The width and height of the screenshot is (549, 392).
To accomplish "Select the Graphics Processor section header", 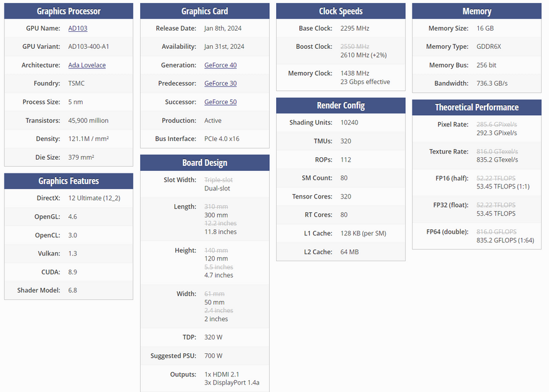I will point(69,11).
